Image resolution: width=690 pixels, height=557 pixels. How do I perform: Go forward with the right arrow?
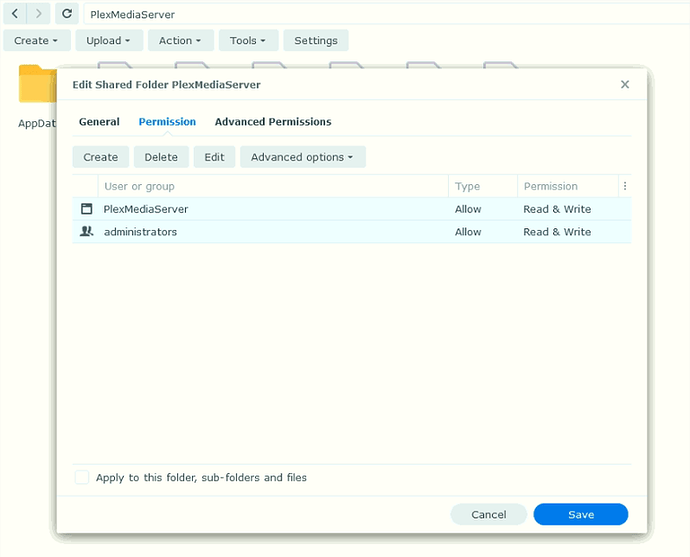(x=38, y=14)
